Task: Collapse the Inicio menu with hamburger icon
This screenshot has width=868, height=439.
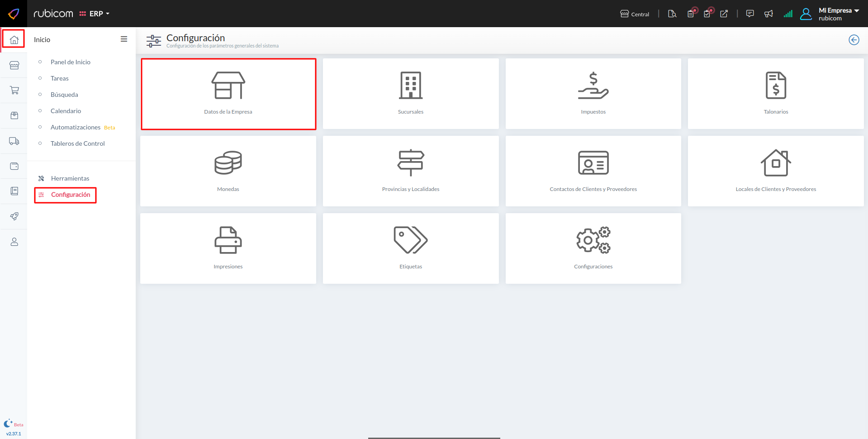Action: pos(123,39)
